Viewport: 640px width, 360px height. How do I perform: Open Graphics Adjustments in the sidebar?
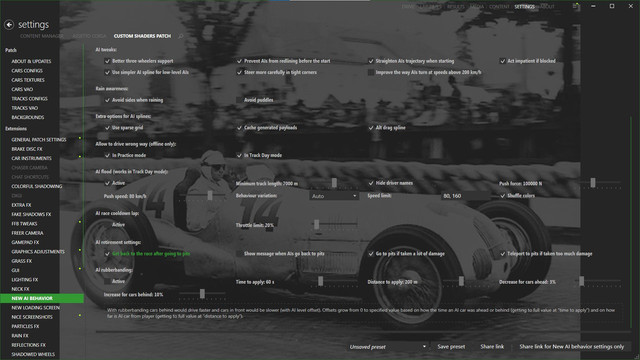tap(38, 252)
